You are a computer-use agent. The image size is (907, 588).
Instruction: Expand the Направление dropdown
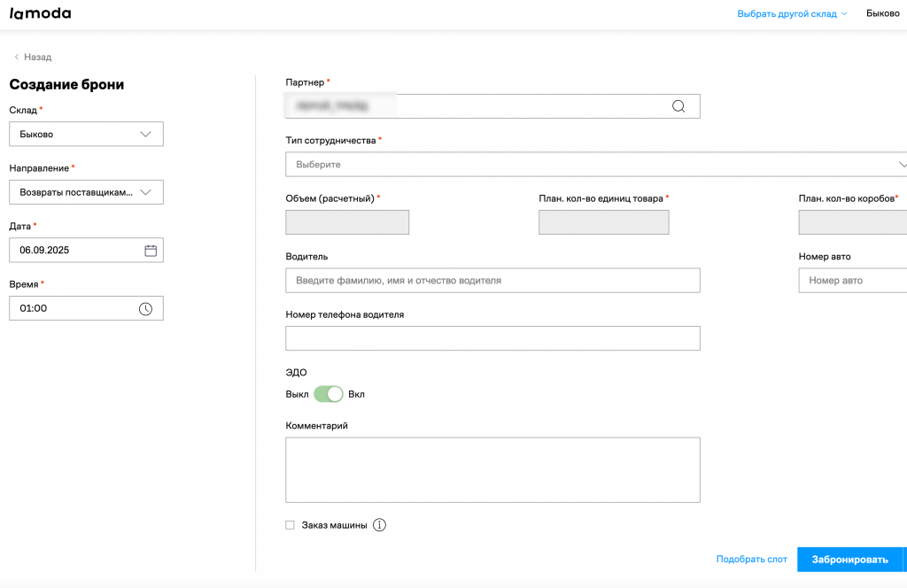coord(86,192)
